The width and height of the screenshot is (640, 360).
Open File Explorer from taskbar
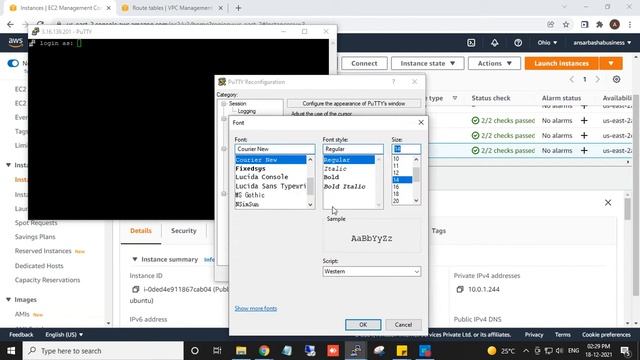(241, 351)
